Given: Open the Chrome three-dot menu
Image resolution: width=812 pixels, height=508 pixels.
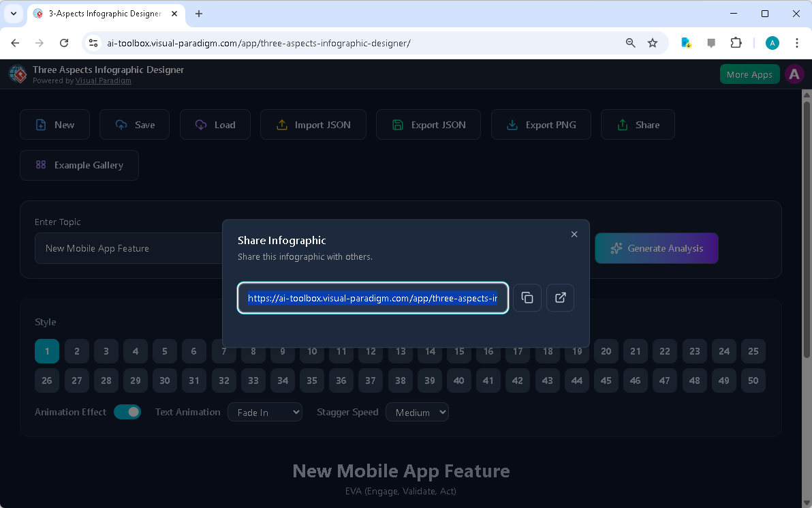Looking at the screenshot, I should [797, 42].
